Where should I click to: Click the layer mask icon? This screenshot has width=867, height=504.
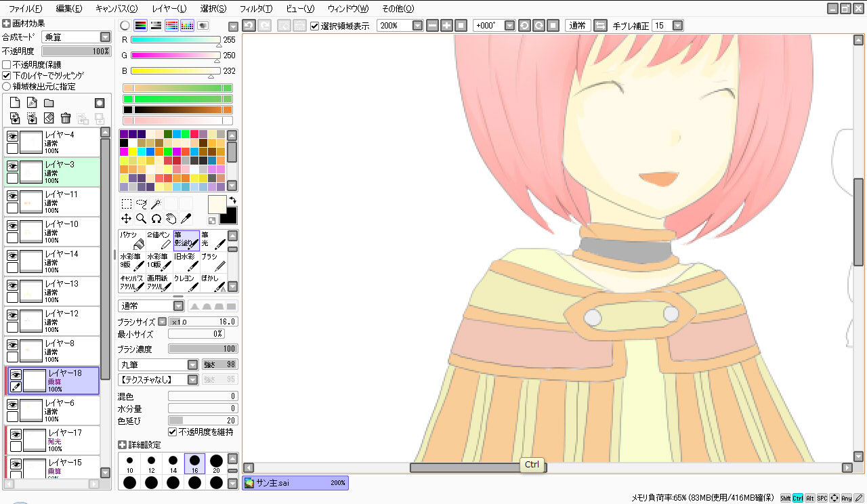click(100, 103)
